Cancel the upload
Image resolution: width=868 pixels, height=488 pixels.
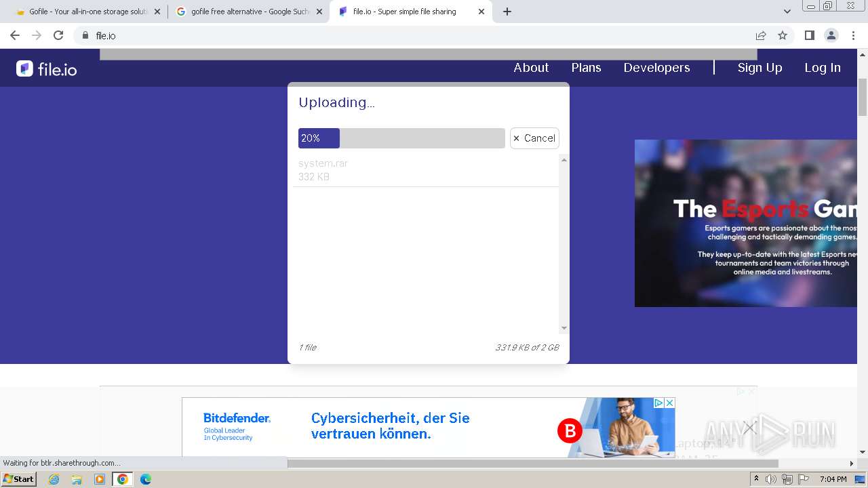point(534,138)
